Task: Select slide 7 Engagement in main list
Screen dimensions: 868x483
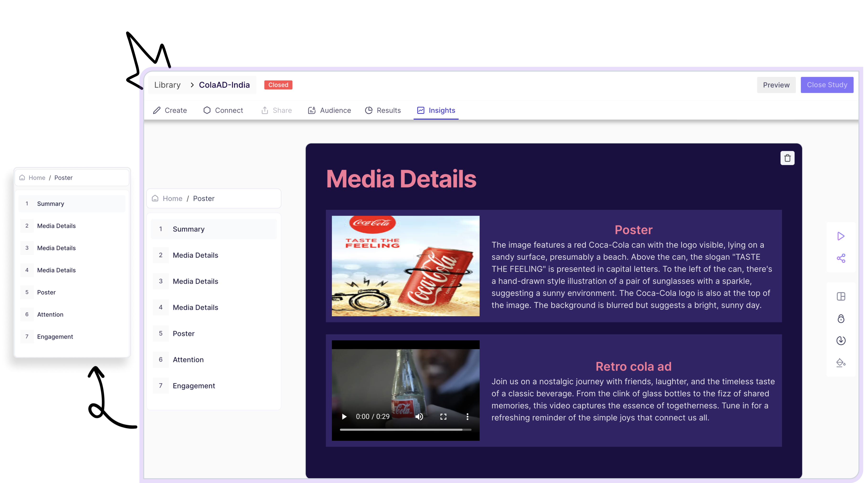Action: (x=214, y=386)
